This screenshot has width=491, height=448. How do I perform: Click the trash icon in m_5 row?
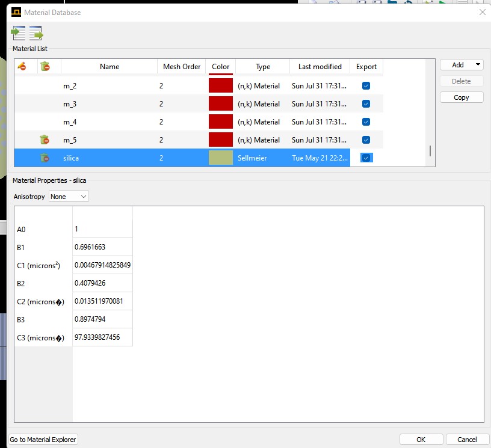[45, 140]
